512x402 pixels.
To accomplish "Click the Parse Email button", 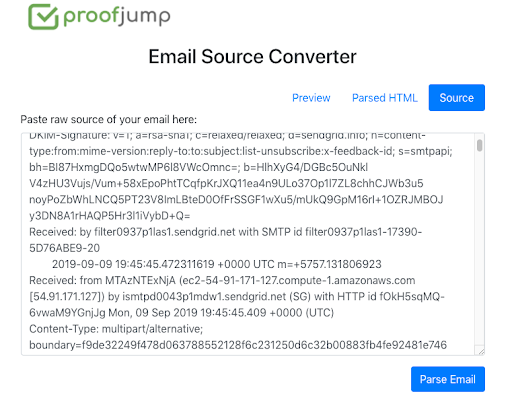I will (448, 379).
